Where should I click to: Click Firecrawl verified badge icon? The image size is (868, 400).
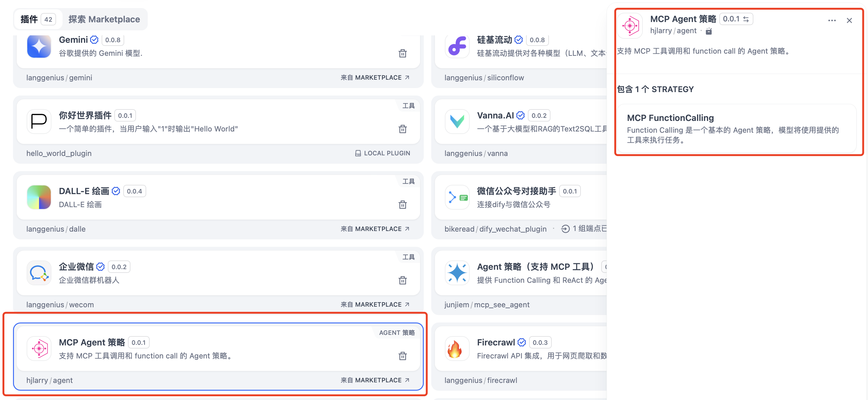coord(522,342)
